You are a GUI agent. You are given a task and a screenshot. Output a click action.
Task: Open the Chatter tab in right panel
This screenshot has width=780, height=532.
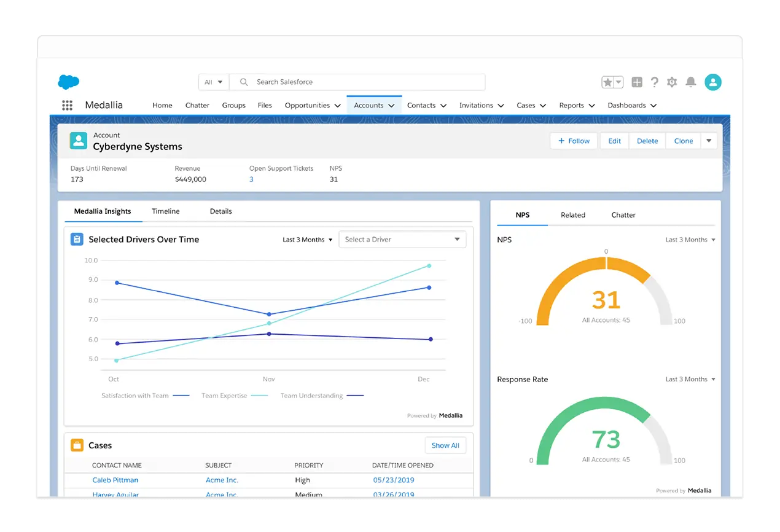click(623, 215)
